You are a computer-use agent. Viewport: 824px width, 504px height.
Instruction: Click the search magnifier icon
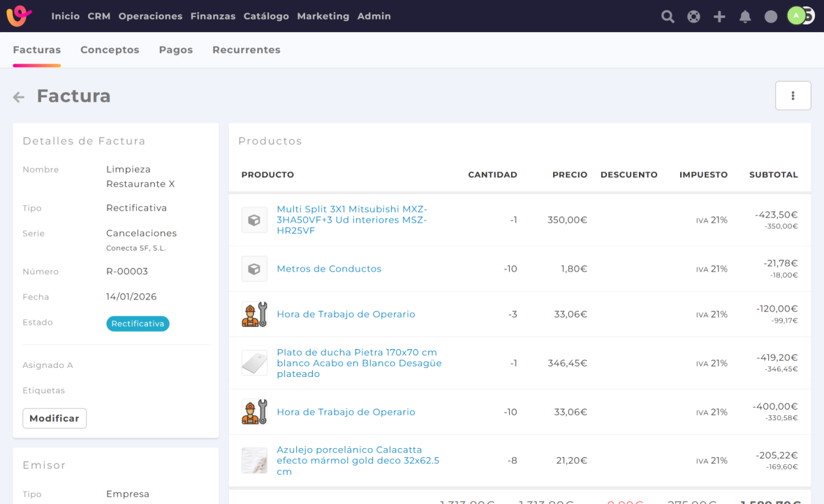tap(668, 17)
